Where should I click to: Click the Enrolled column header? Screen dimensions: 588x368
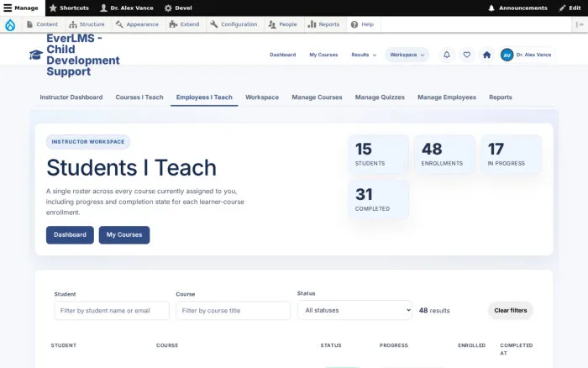coord(472,345)
